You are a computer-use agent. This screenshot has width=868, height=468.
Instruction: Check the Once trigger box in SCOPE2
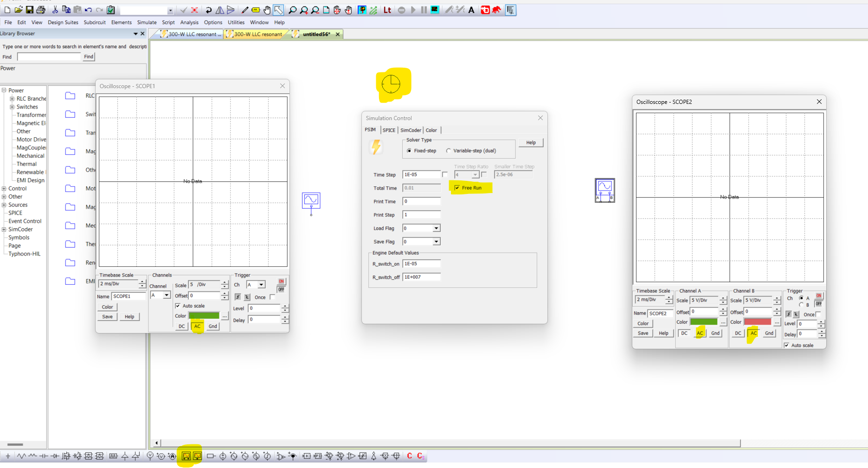pos(818,314)
